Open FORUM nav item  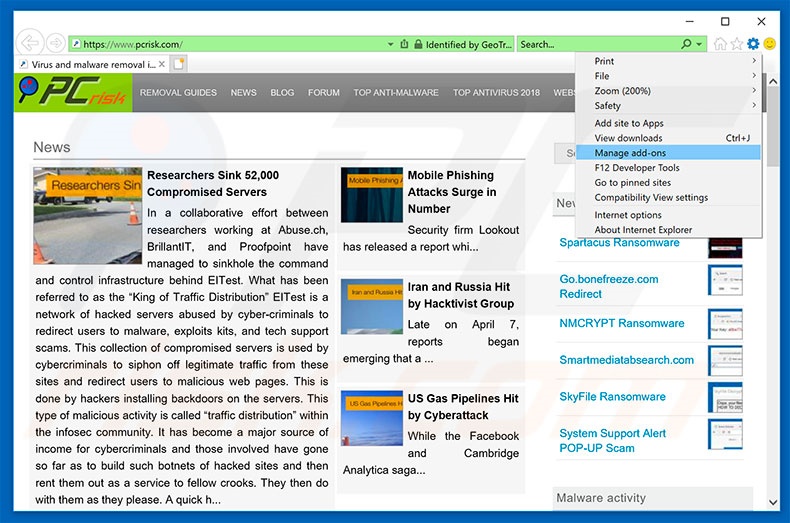tap(323, 93)
